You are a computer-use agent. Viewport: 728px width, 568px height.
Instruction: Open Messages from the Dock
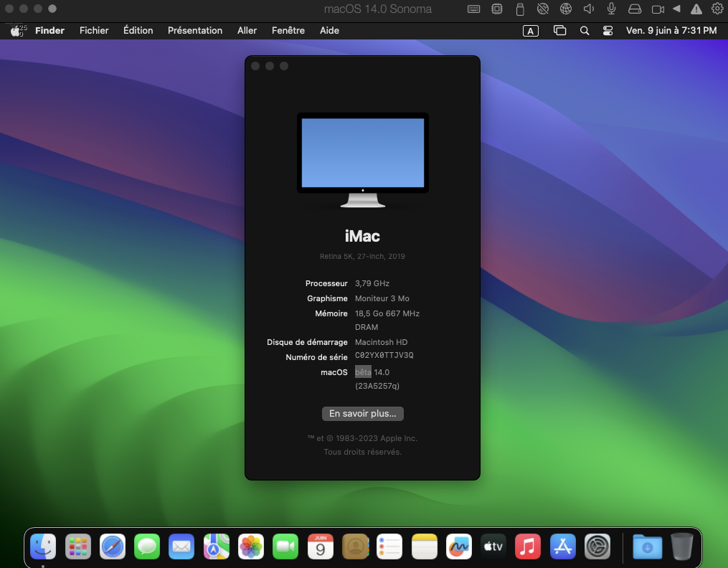coord(147,546)
